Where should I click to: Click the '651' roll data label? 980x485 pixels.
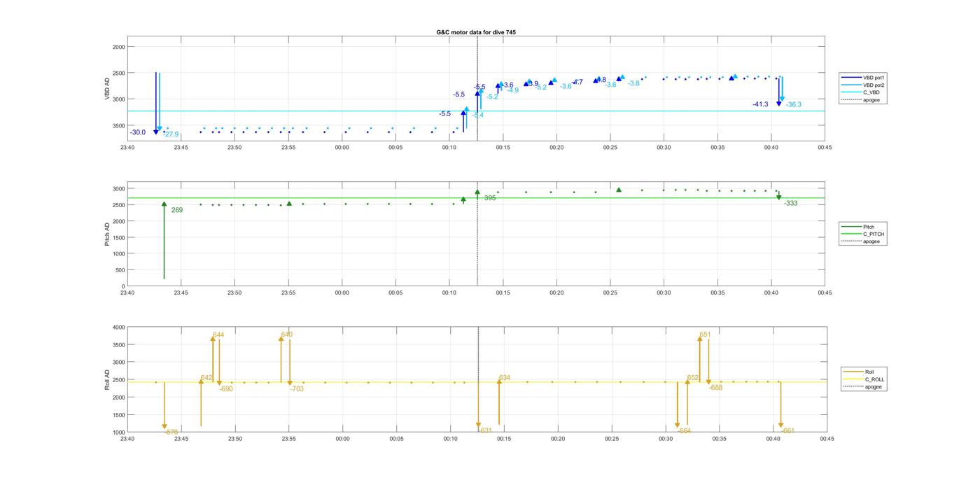pyautogui.click(x=705, y=335)
